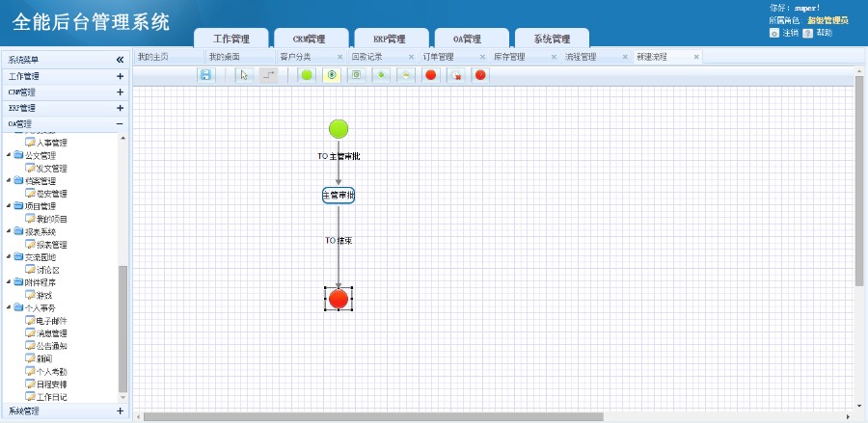
Task: Open 报表管理 in the sidebar tree
Action: pos(51,245)
